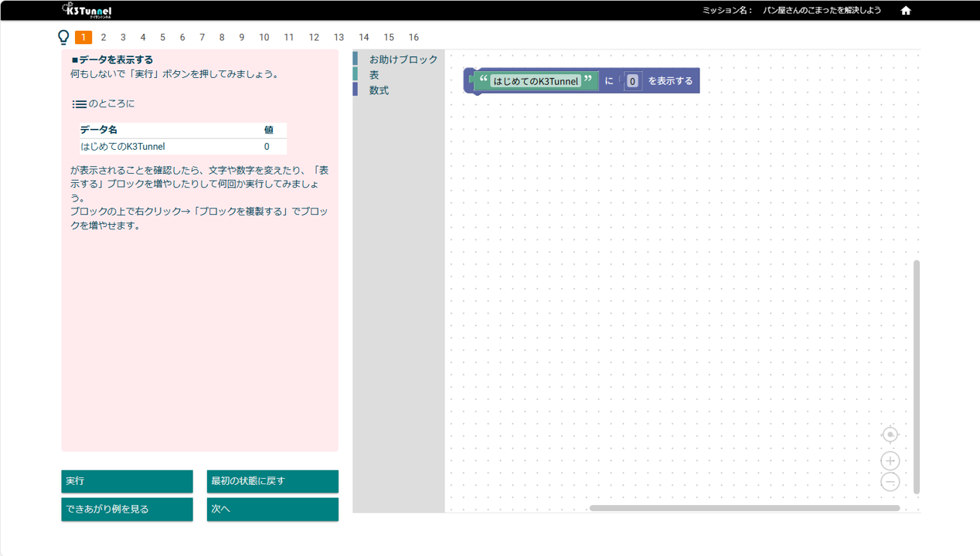980x556 pixels.
Task: Click the K3Tunnel logo
Action: 87,11
